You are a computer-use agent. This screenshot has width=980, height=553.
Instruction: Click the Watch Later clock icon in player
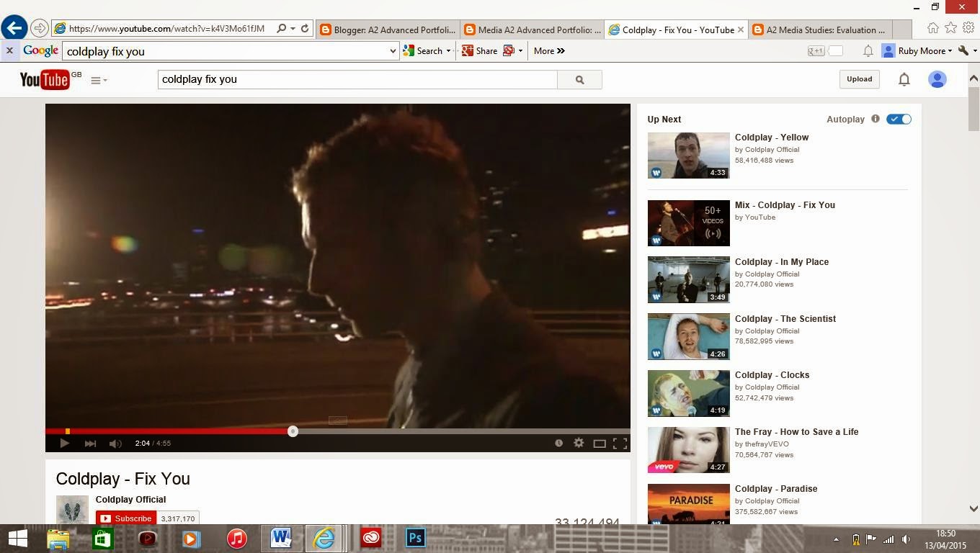pyautogui.click(x=558, y=444)
